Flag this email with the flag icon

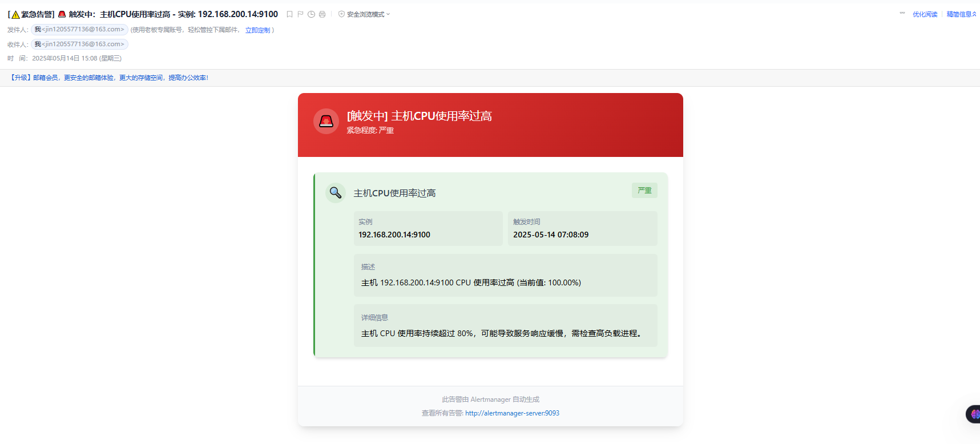(x=300, y=14)
